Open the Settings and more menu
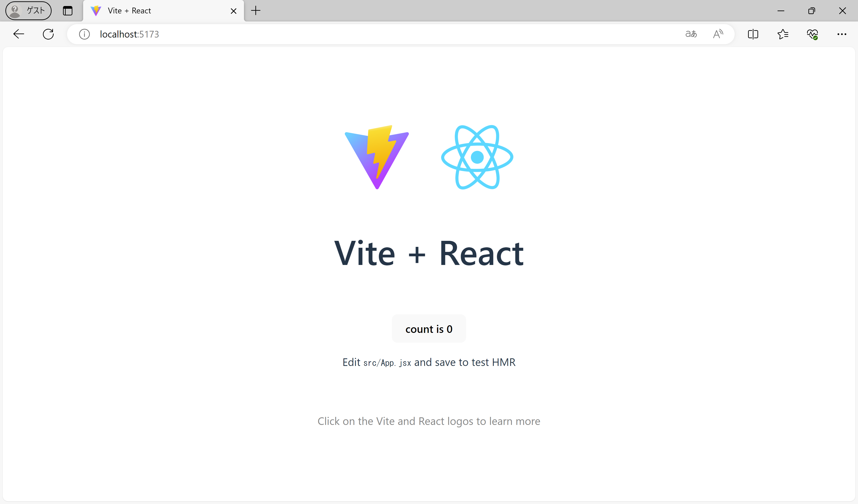Viewport: 858px width, 504px height. (x=842, y=34)
